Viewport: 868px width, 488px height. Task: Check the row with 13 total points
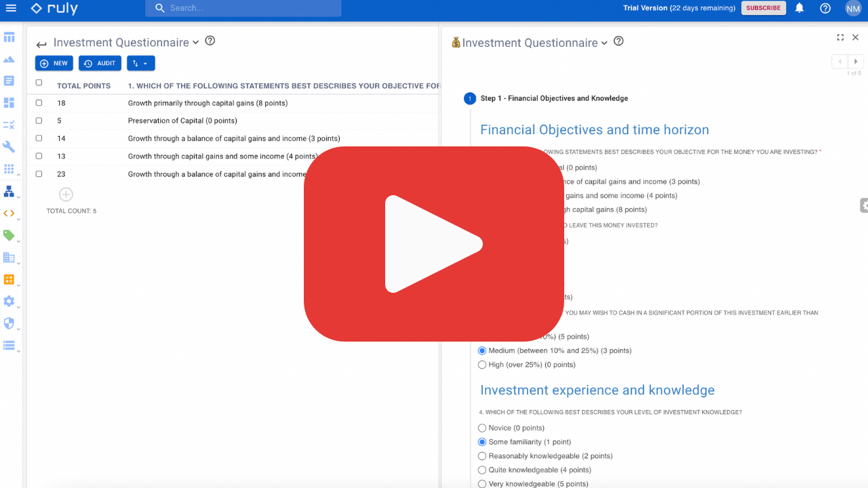pyautogui.click(x=39, y=156)
